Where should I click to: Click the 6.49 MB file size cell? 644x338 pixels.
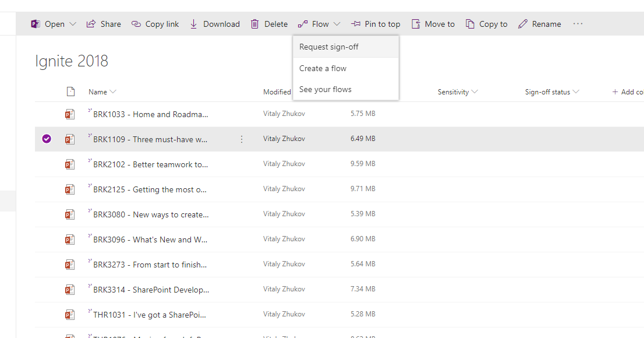pyautogui.click(x=363, y=139)
